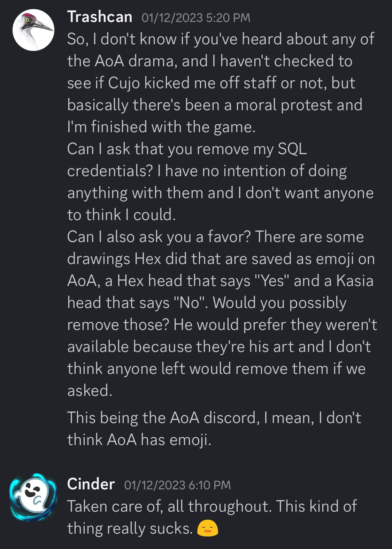
Task: Click the quoted "No" text
Action: pos(189,303)
